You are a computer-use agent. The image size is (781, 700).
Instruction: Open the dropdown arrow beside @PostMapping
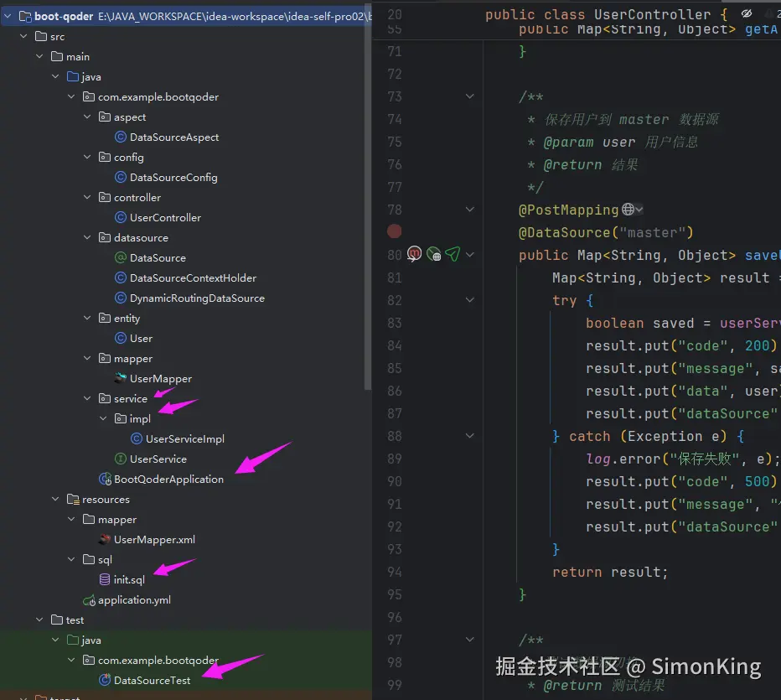[x=639, y=210]
